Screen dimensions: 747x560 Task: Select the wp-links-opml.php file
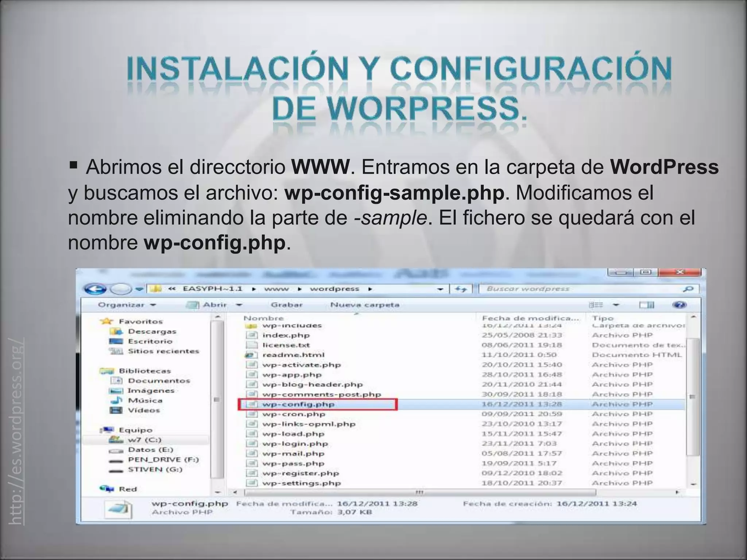pos(309,424)
